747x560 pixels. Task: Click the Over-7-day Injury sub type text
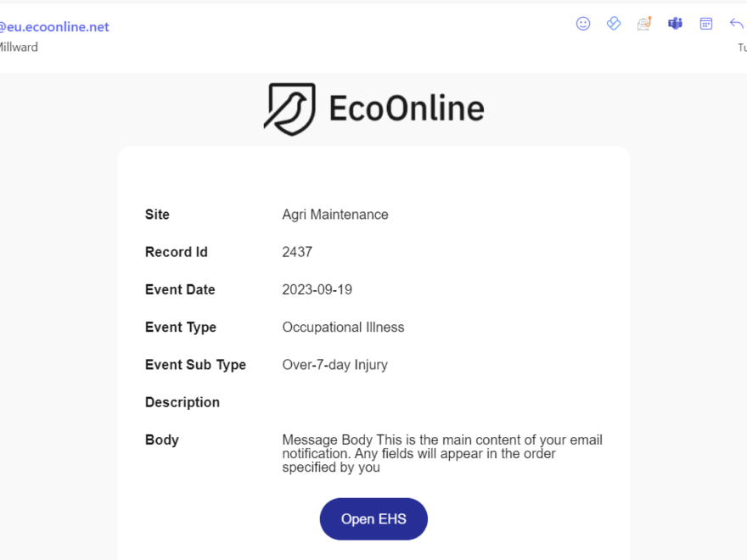click(334, 365)
